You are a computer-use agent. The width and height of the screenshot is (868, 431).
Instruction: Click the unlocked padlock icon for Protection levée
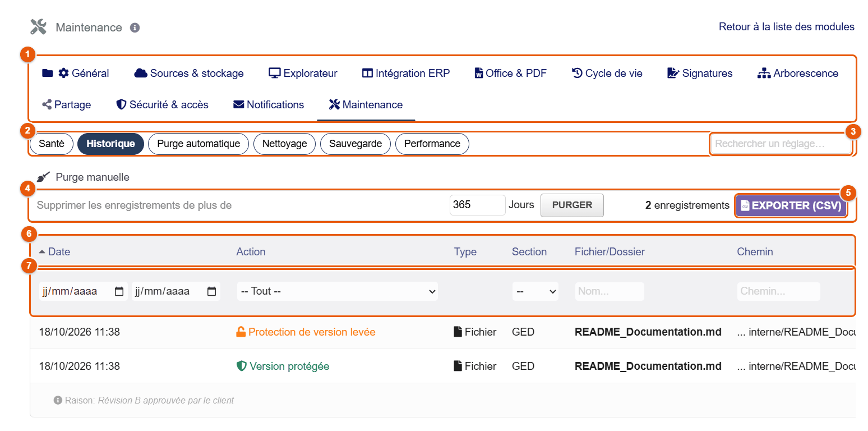pyautogui.click(x=241, y=332)
